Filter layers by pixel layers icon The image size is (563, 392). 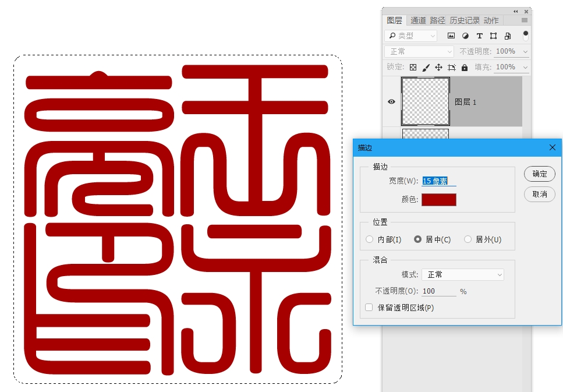(451, 36)
